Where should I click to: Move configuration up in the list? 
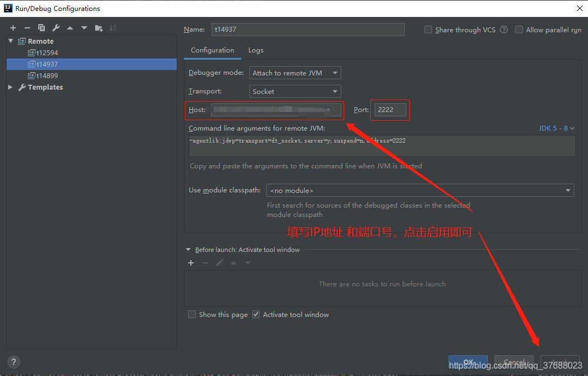(x=70, y=28)
